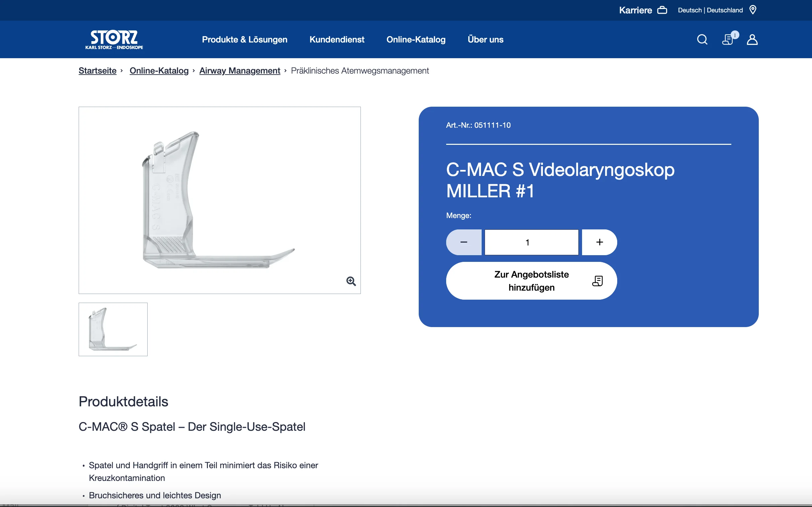Go to Karriere page
This screenshot has height=507, width=812.
(x=635, y=10)
